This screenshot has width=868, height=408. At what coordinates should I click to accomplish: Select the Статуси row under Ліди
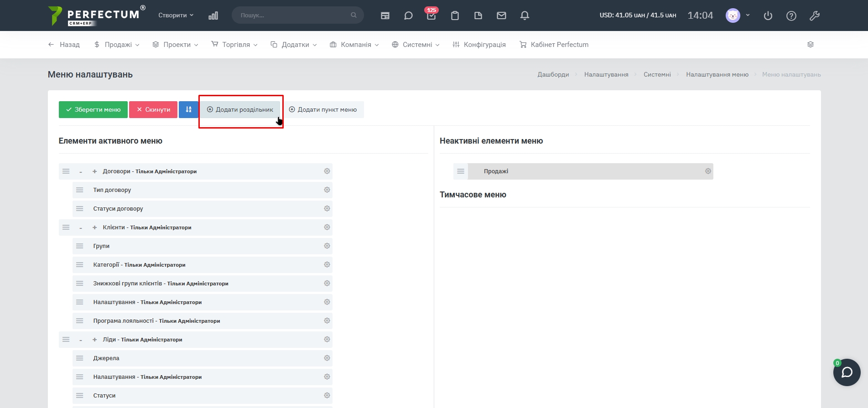(203, 395)
